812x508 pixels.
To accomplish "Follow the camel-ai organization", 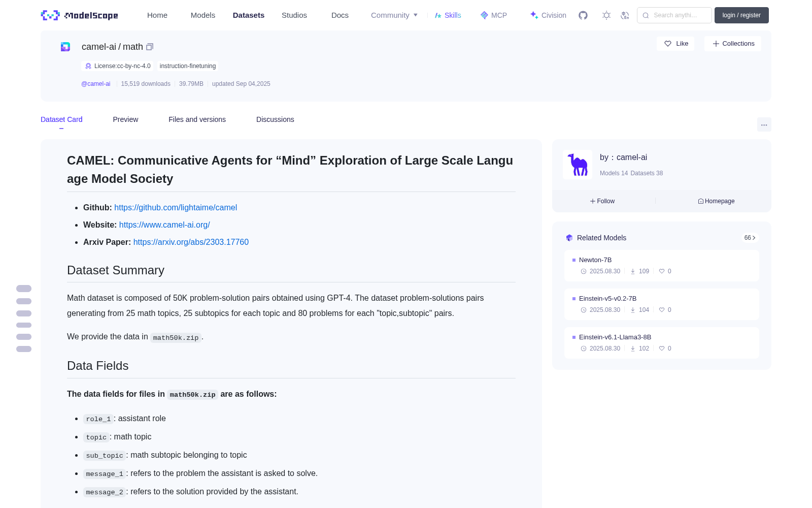I will coord(602,201).
